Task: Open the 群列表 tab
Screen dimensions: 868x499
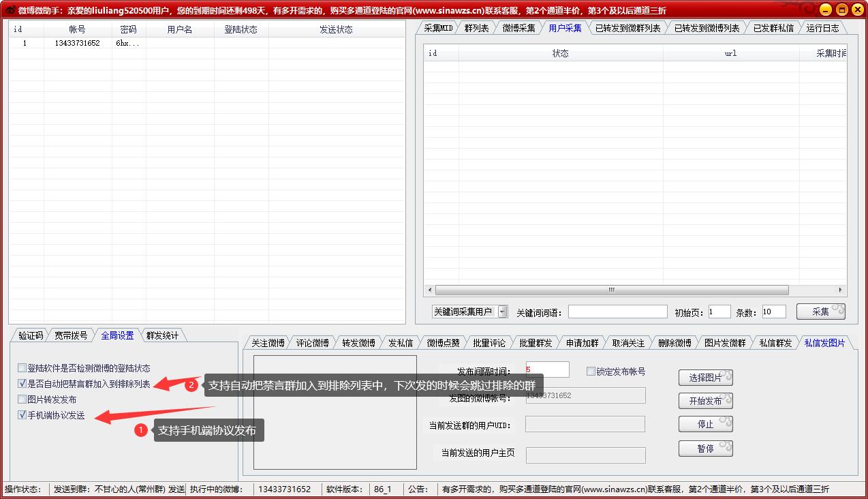Action: [x=476, y=28]
